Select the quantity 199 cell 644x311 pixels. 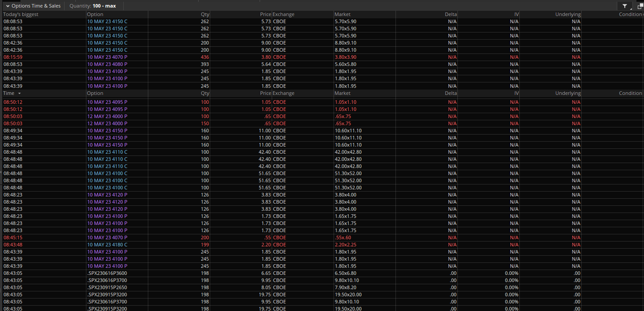[204, 244]
